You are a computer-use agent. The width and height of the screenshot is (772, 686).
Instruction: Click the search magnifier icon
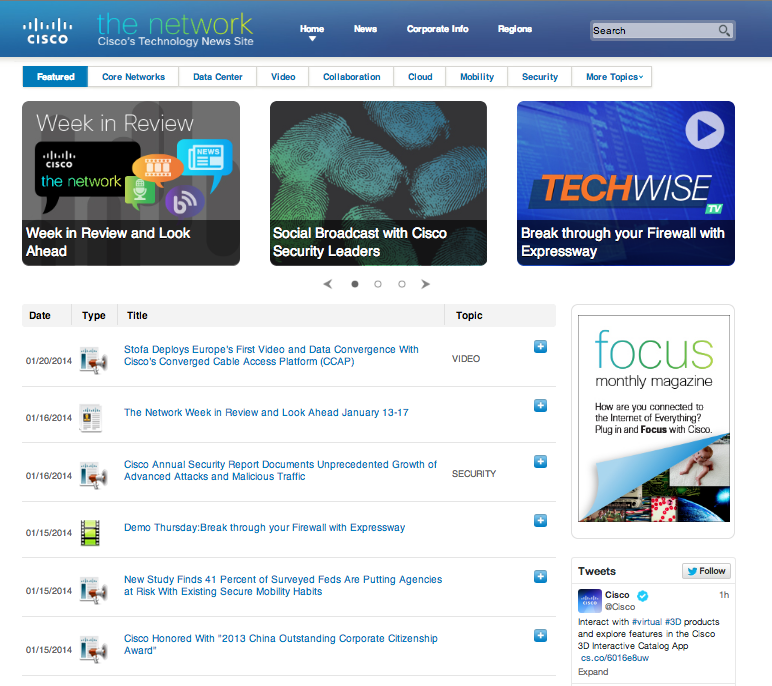[724, 31]
